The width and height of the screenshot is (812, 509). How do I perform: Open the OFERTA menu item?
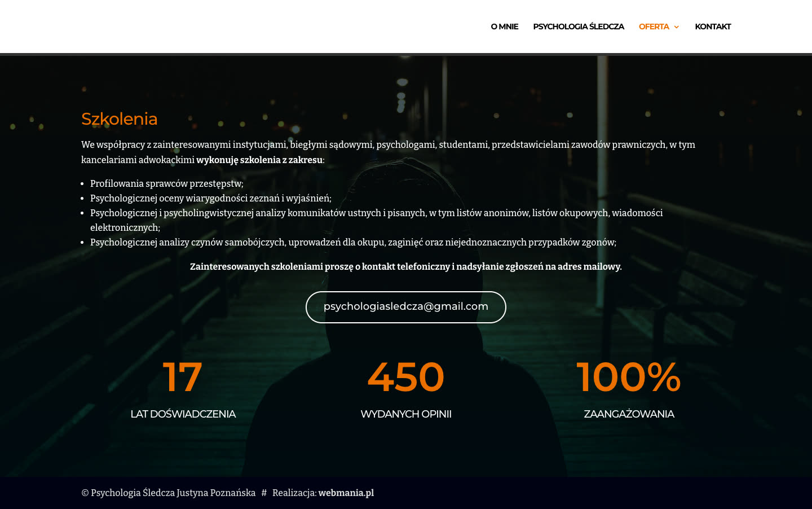click(x=654, y=27)
